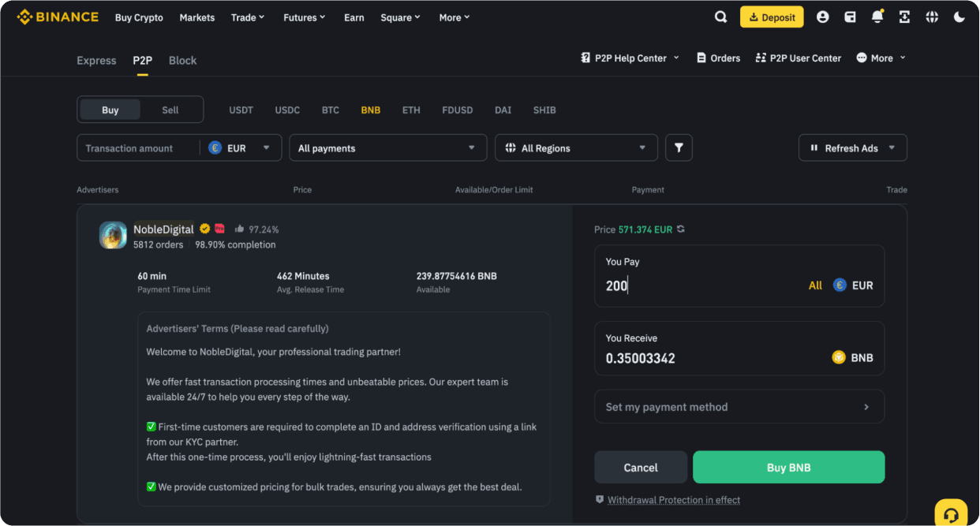Expand the Square menu
Viewport: 980px width, 526px height.
[400, 17]
